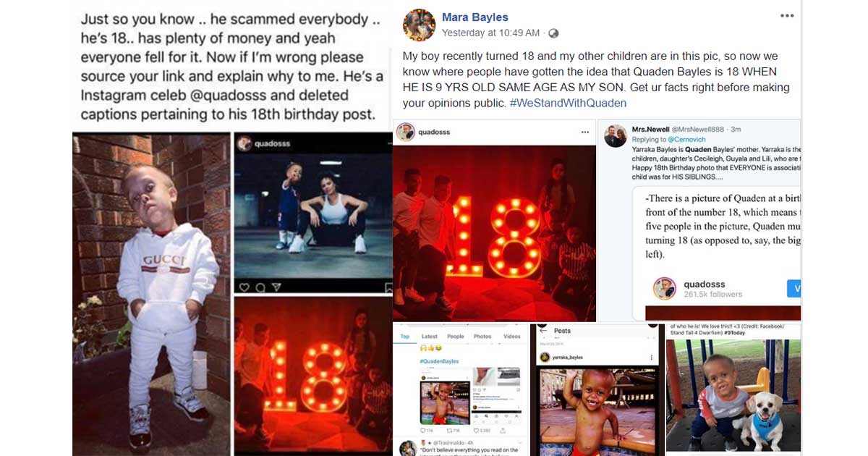This screenshot has height=456, width=868.
Task: Open the three-dot menu on the red 18 quadosss post
Action: click(585, 133)
